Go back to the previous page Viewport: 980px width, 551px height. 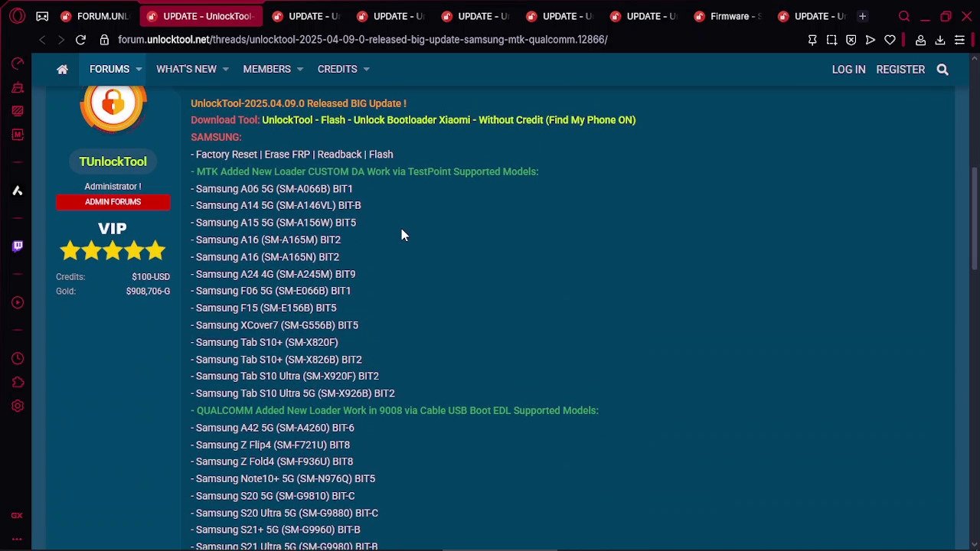click(x=42, y=40)
